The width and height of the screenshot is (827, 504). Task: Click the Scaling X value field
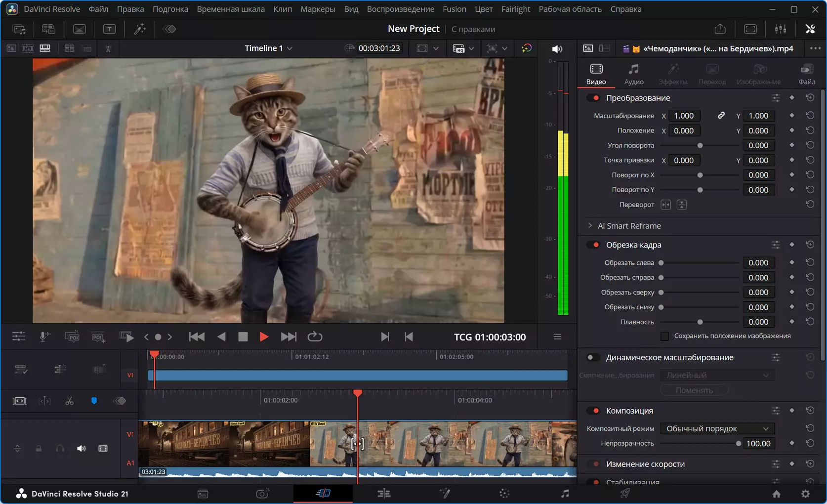click(684, 116)
